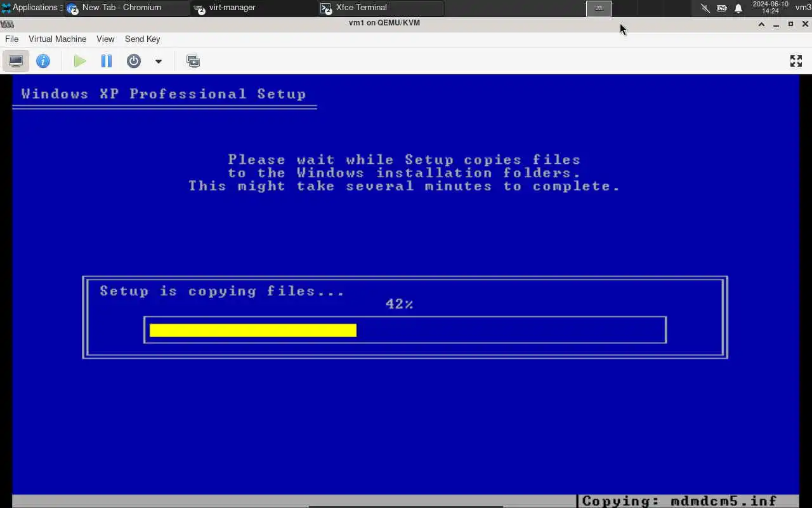Click the 'Windows XP Professional Setup' heading

point(164,94)
